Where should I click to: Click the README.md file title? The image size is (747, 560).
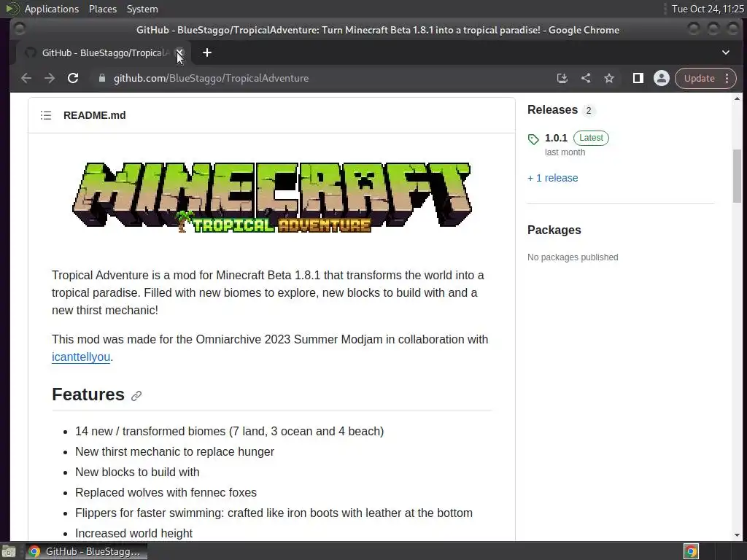(x=94, y=115)
